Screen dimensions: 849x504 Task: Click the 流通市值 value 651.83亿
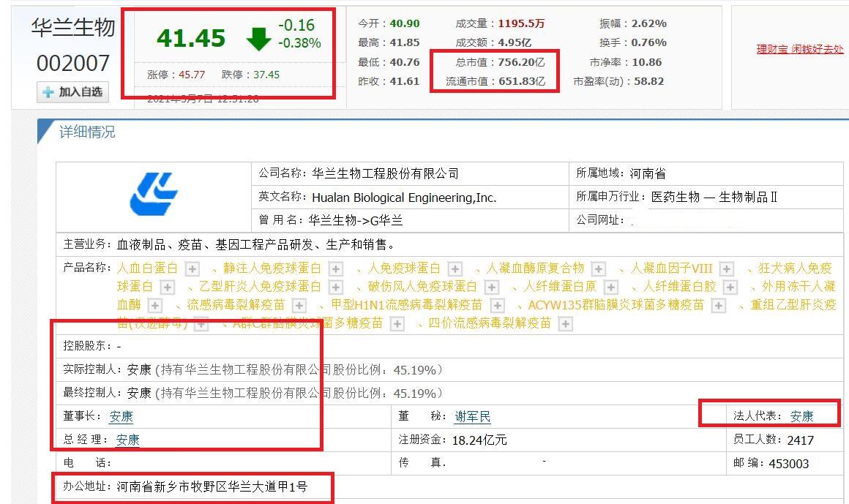521,81
